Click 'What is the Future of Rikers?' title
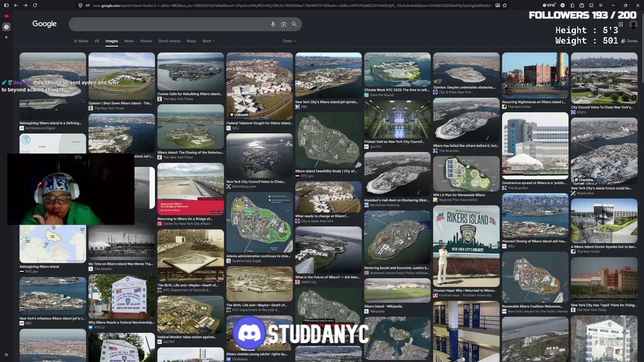The width and height of the screenshot is (644, 362). pos(328,277)
